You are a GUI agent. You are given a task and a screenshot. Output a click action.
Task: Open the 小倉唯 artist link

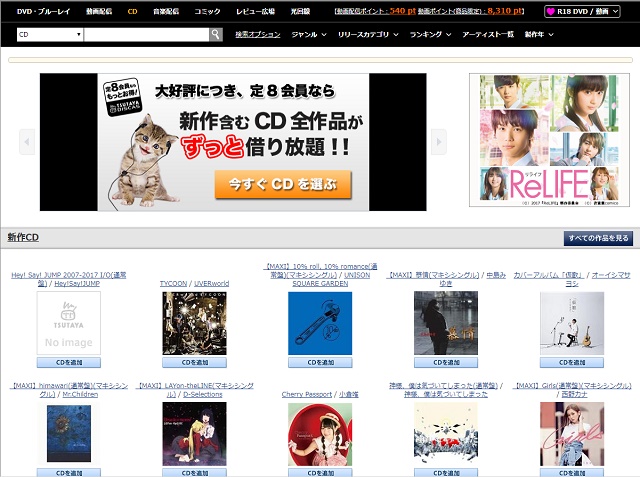[x=349, y=394]
